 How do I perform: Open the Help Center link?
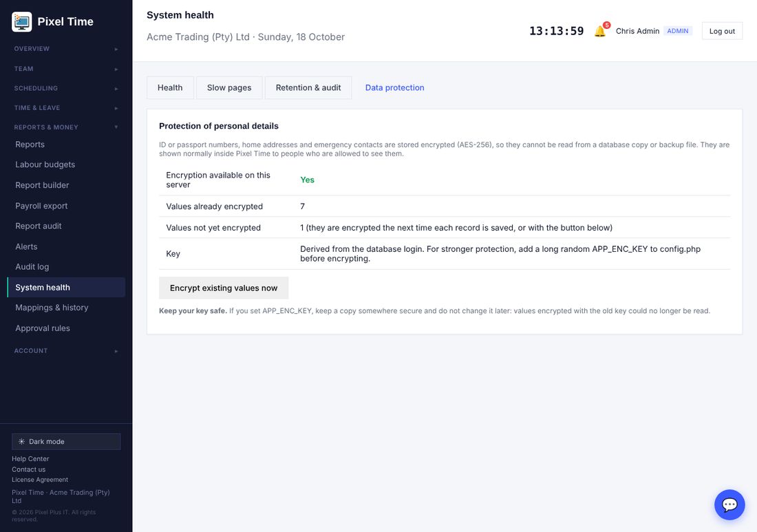(30, 458)
